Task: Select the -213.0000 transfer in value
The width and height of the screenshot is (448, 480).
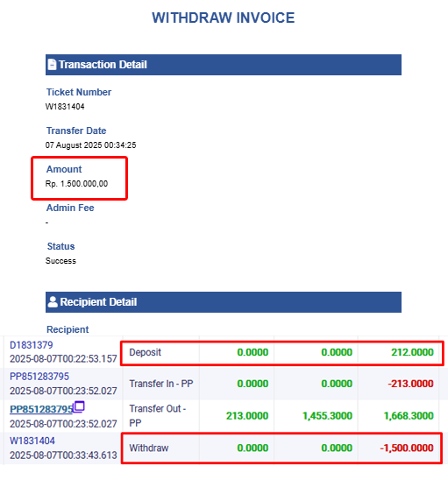Action: click(410, 384)
